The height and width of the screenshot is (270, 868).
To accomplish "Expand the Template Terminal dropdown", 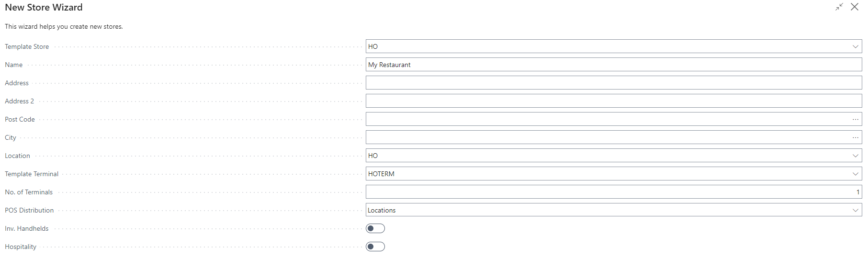I will (x=856, y=174).
